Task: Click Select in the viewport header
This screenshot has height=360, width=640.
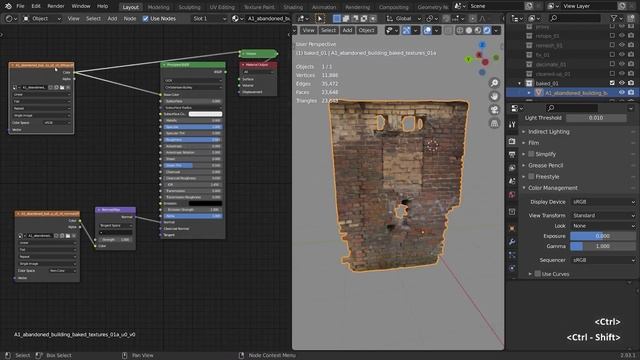Action: 328,30
